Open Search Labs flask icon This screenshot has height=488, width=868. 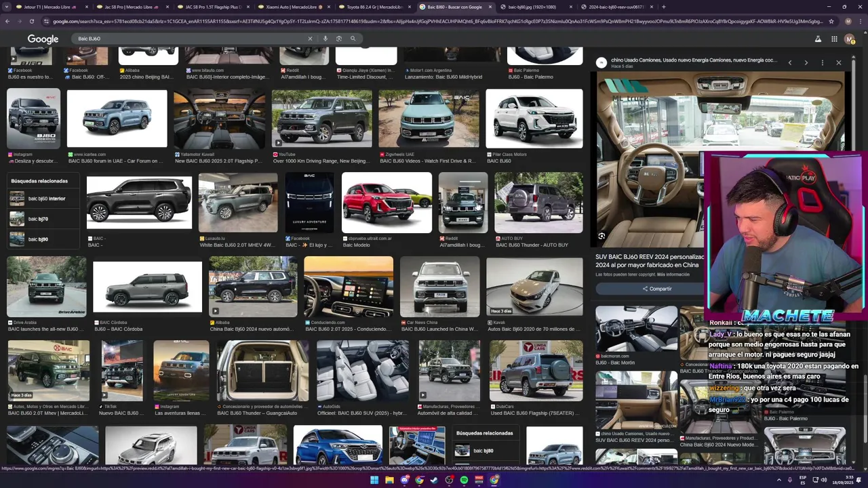click(x=818, y=39)
